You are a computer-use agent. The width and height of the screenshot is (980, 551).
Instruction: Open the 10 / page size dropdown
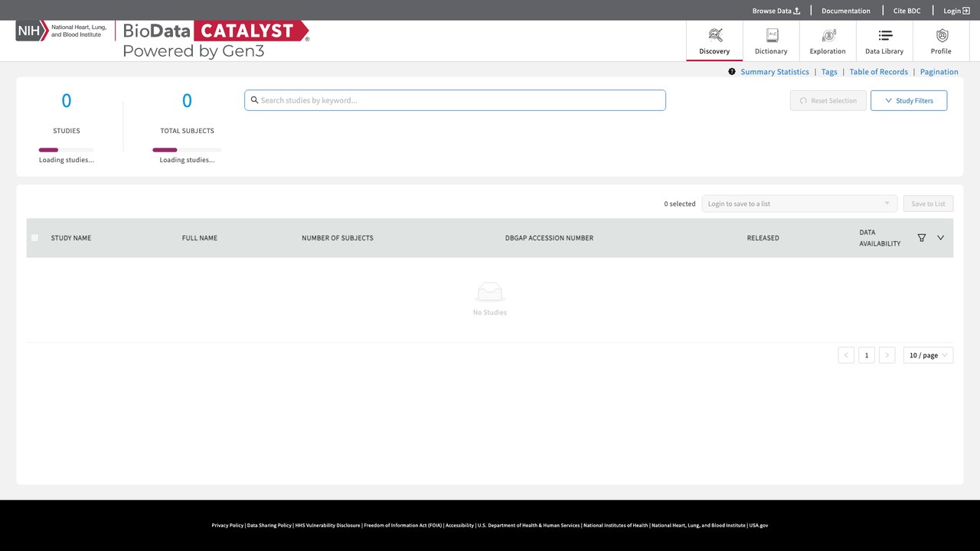click(929, 355)
